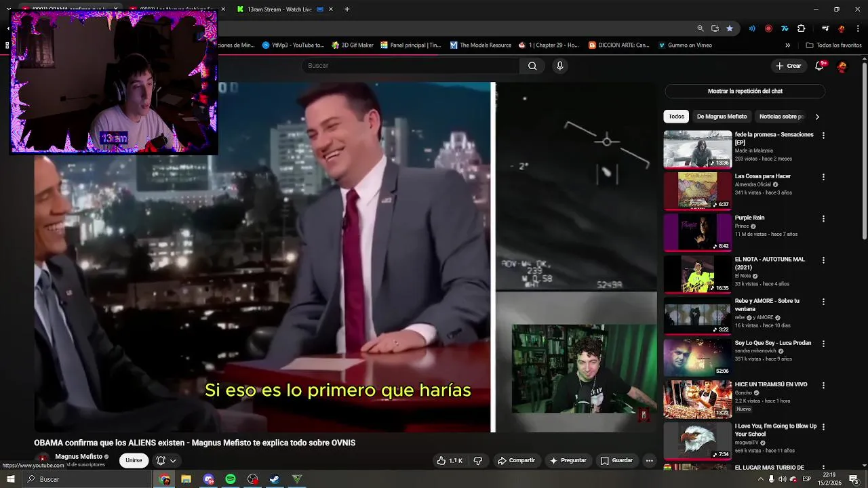The image size is (868, 488).
Task: Click the Compartir button
Action: [516, 460]
